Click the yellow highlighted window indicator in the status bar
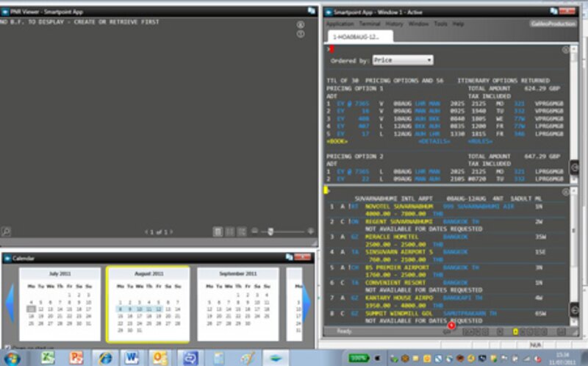Image resolution: width=588 pixels, height=366 pixels. coord(515,331)
